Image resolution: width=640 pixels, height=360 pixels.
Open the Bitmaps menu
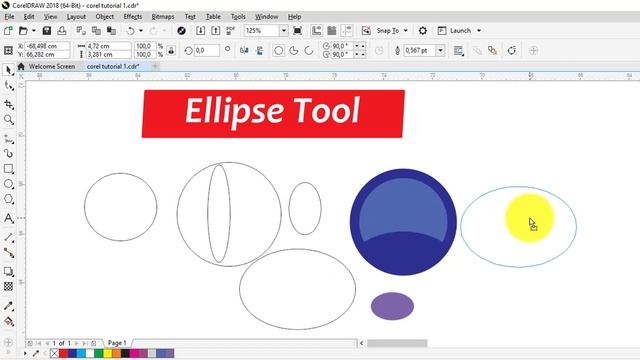163,16
